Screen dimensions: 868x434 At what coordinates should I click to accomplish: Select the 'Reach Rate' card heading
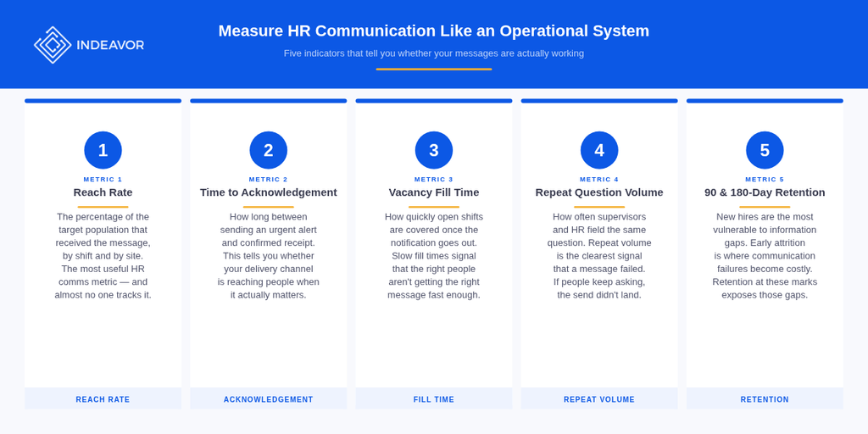[103, 192]
